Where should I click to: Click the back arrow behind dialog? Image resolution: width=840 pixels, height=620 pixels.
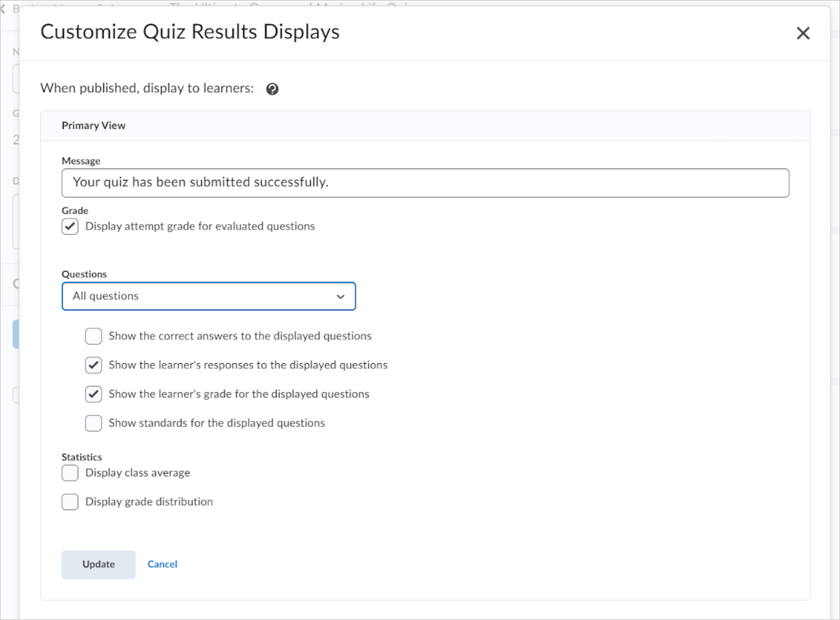[x=3, y=9]
